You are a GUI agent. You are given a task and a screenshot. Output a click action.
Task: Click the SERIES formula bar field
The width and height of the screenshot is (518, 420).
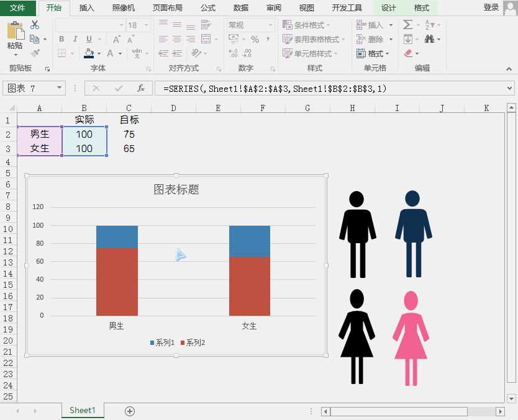click(329, 89)
